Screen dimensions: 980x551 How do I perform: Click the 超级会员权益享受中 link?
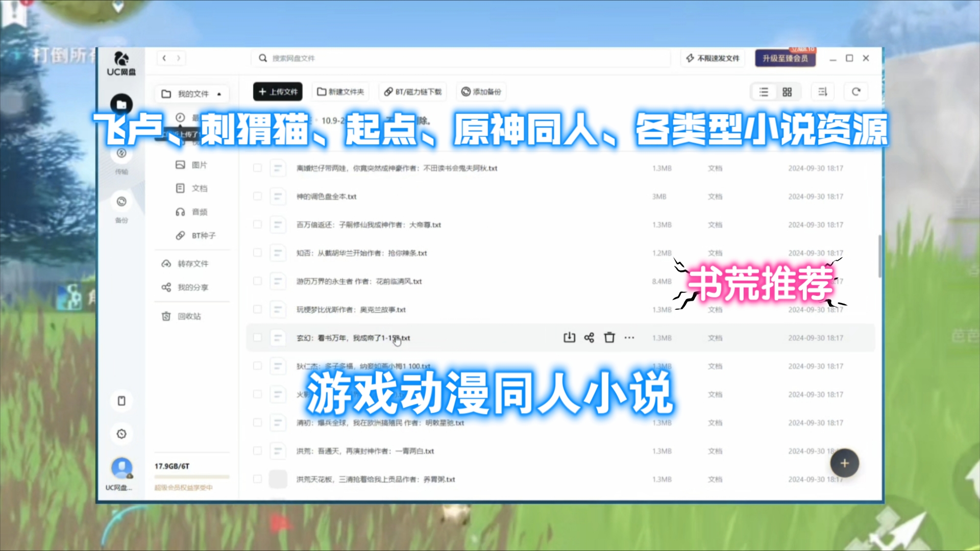click(x=184, y=488)
